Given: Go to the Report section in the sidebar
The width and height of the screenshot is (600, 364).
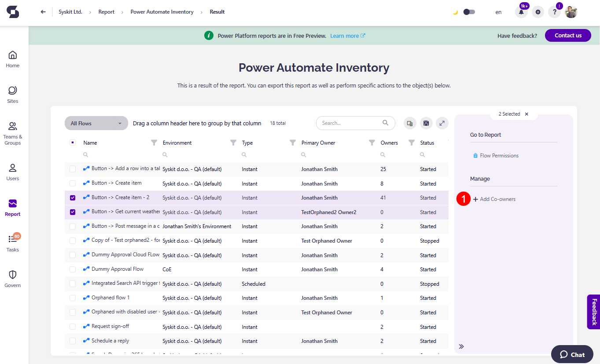Looking at the screenshot, I should coord(12,207).
